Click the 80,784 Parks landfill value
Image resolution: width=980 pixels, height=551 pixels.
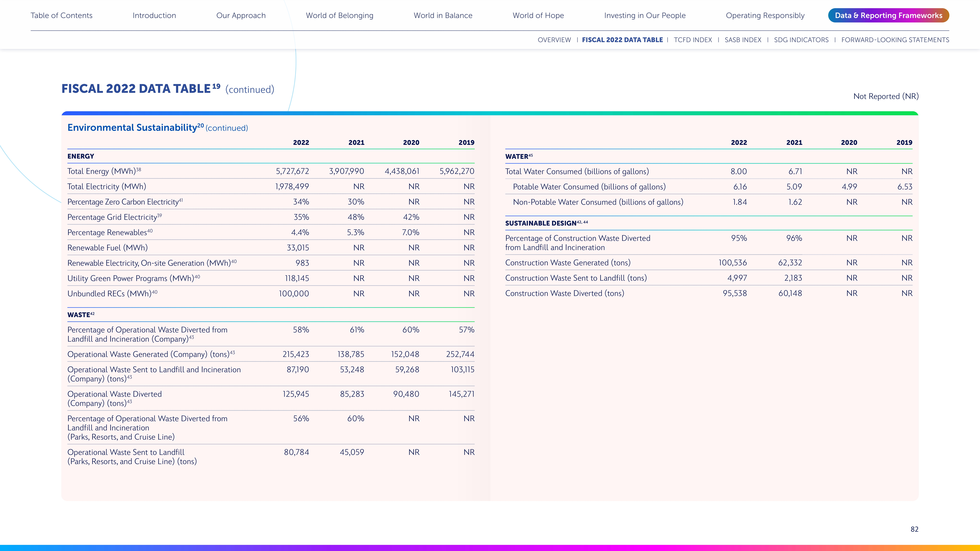296,452
